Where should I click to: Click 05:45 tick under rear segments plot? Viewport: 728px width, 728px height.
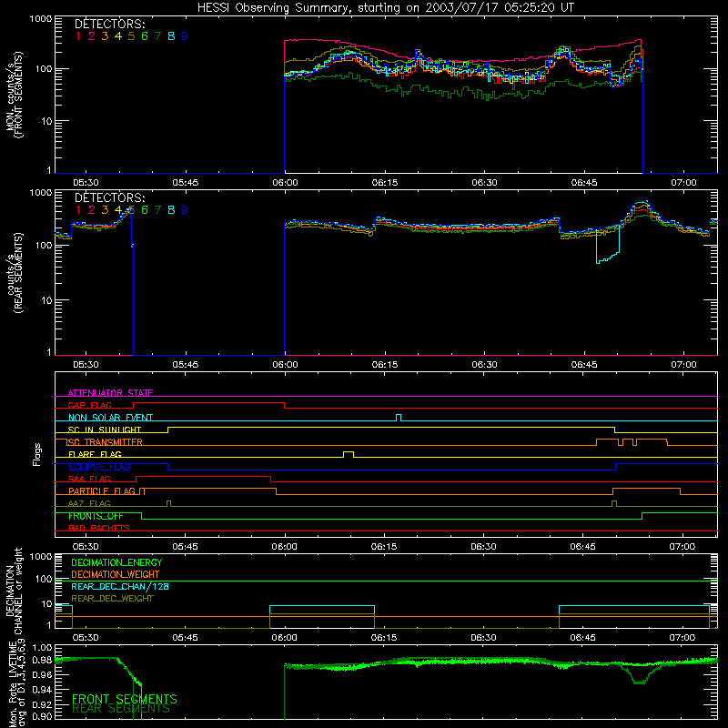[186, 365]
